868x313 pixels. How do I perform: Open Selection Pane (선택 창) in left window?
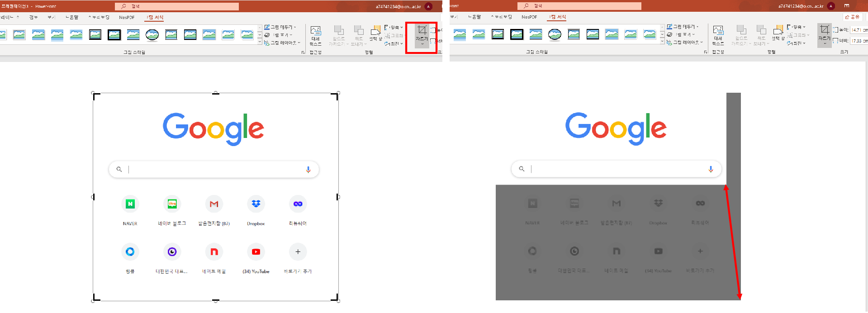point(376,33)
